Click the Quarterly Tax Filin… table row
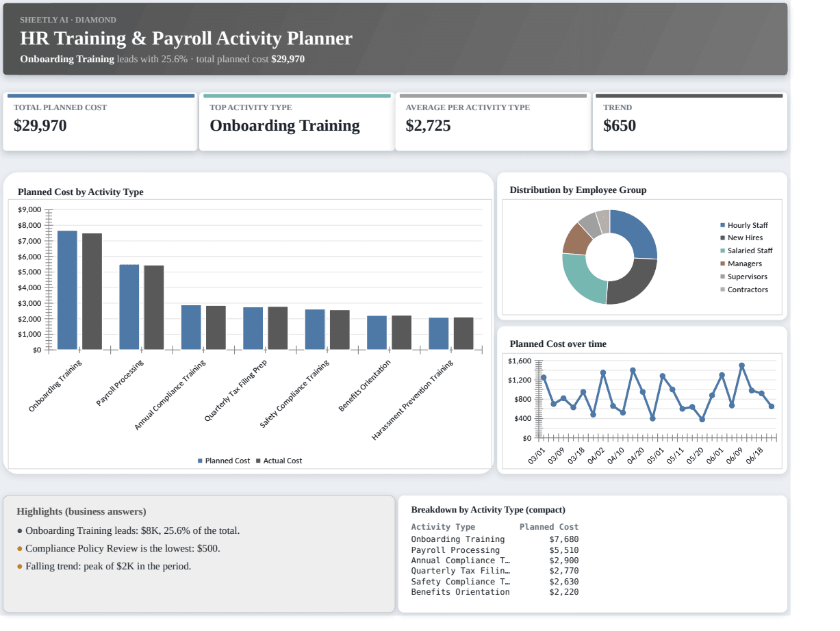The image size is (840, 631). (495, 571)
